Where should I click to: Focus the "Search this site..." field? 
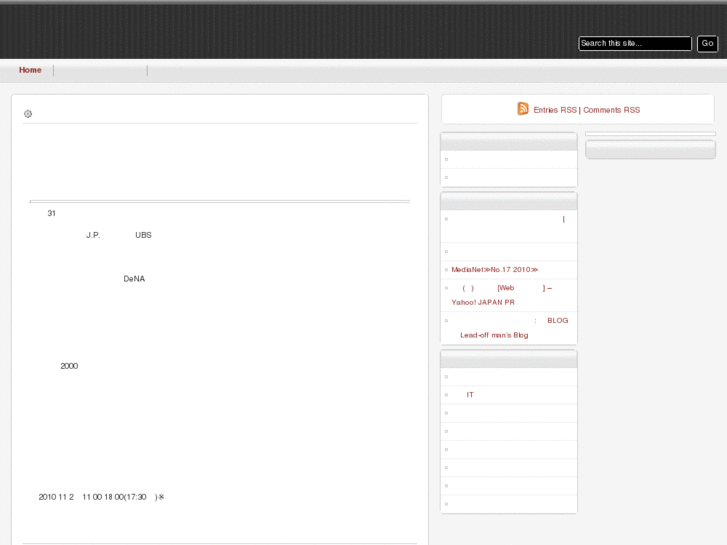pos(635,44)
